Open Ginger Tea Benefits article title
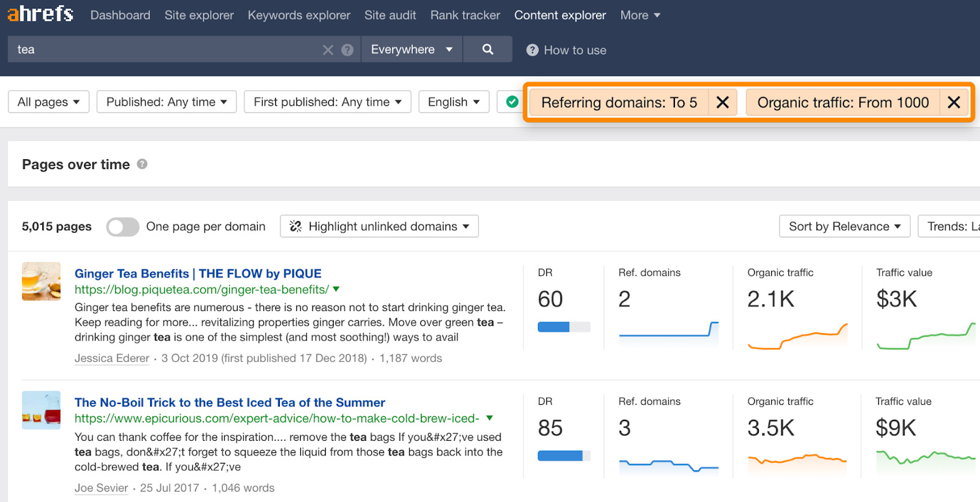Screen dimensions: 980x502 (x=198, y=274)
